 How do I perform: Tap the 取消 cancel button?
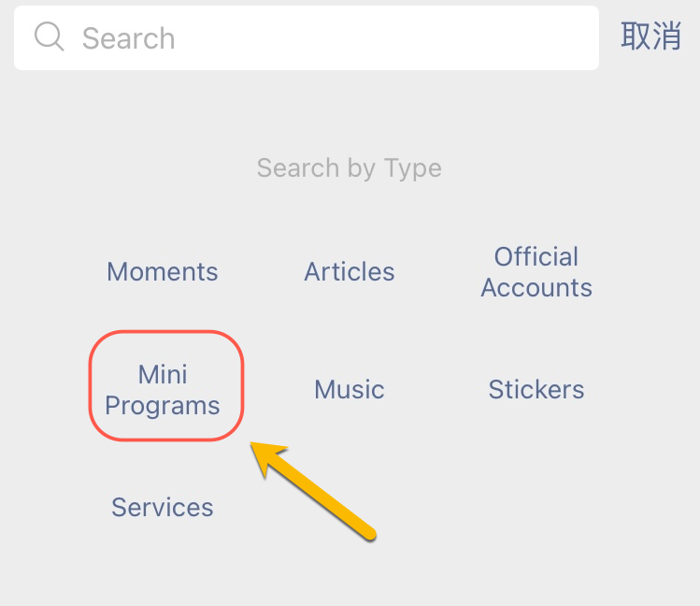click(650, 36)
